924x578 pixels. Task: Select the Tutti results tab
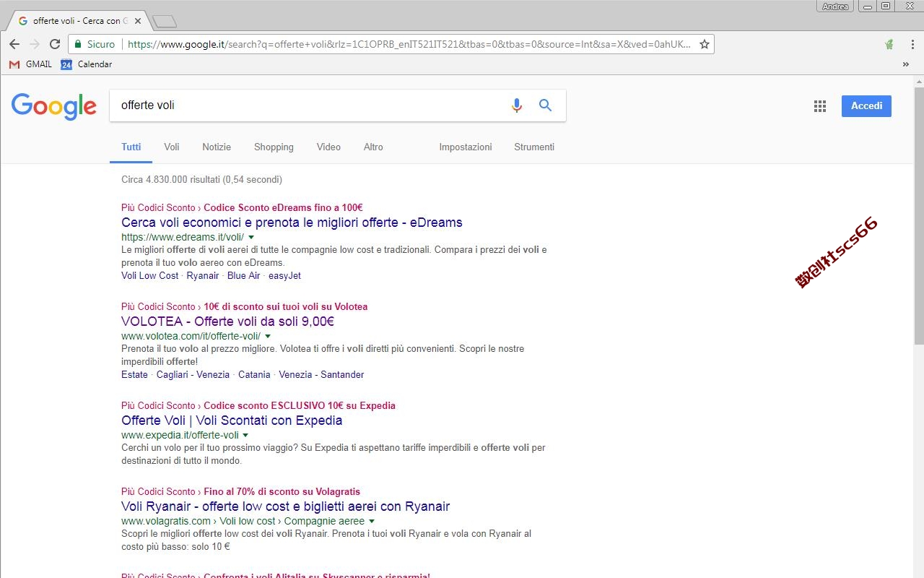point(131,147)
